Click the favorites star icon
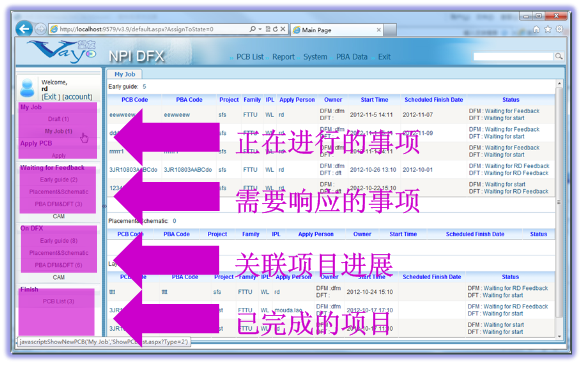The width and height of the screenshot is (584, 367). pos(548,29)
